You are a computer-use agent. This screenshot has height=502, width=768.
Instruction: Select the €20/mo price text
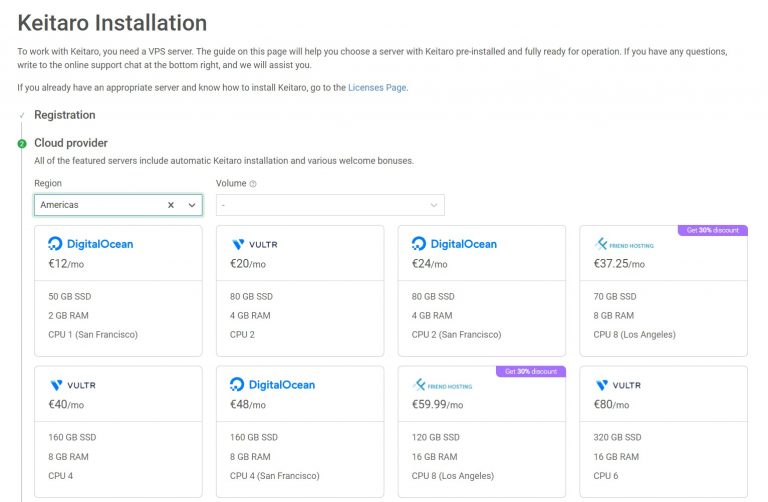(248, 264)
